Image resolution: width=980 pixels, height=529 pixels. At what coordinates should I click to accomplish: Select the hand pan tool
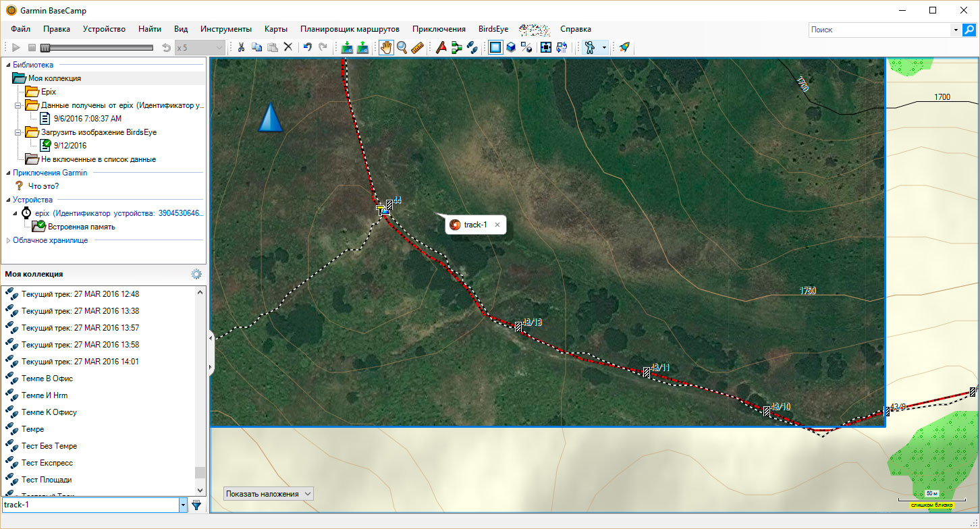coord(386,47)
